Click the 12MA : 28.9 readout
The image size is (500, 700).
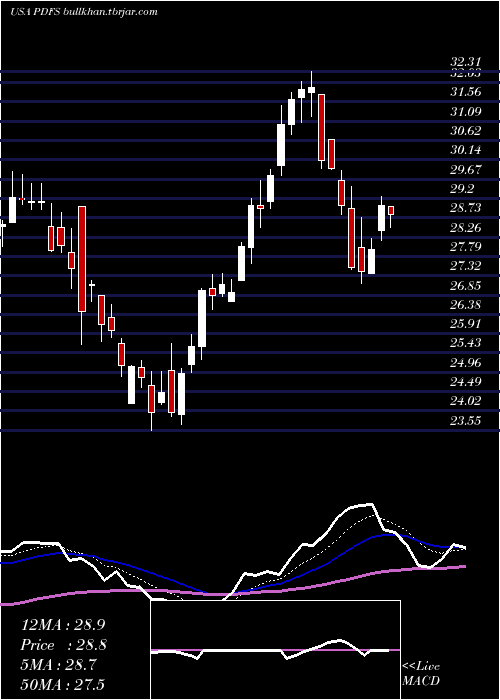pos(63,625)
